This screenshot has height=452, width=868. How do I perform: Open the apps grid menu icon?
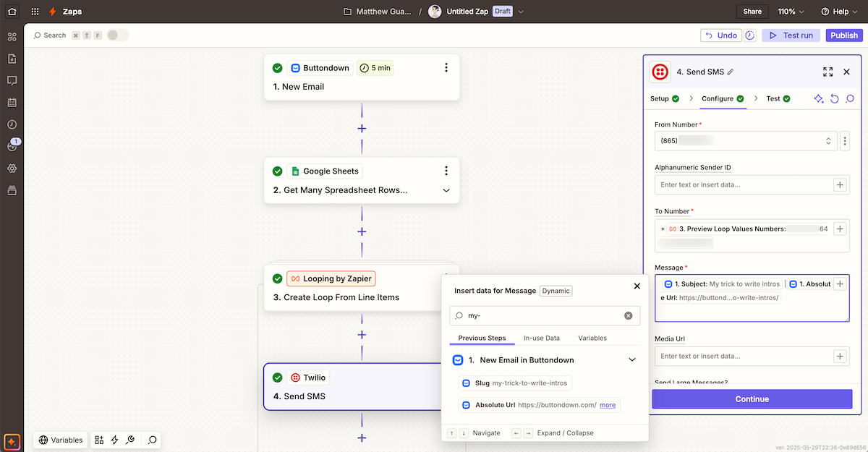coord(35,12)
